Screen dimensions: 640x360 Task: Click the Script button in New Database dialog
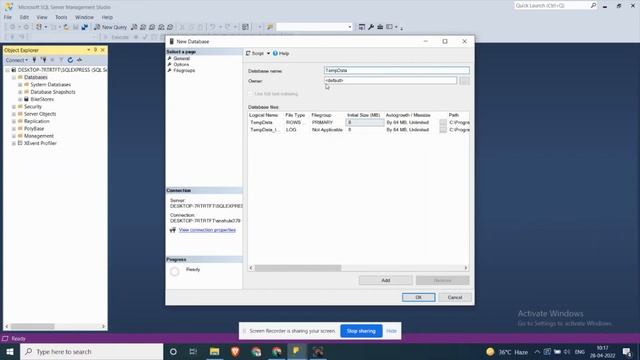tap(255, 53)
